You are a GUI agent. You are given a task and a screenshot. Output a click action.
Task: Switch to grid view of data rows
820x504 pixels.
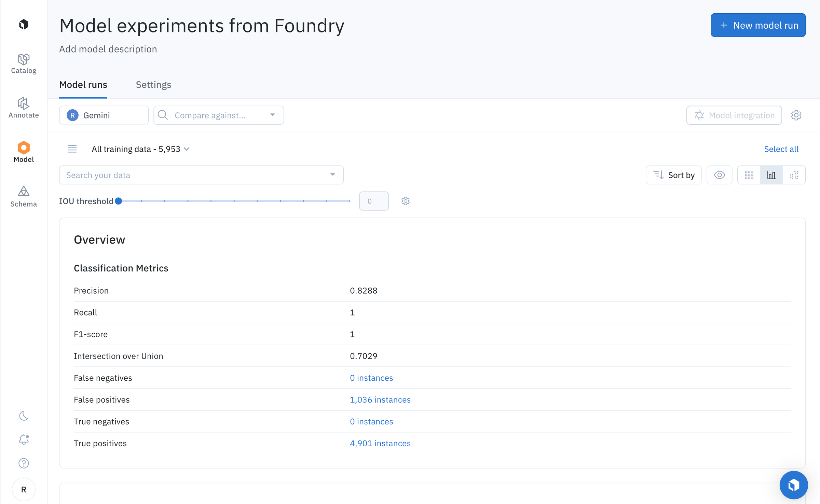pyautogui.click(x=749, y=175)
